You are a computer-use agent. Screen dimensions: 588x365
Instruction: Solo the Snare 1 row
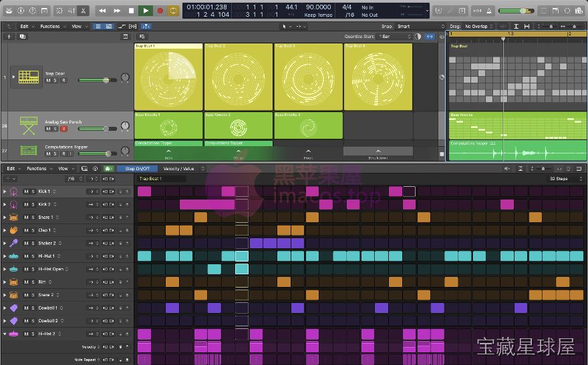33,217
